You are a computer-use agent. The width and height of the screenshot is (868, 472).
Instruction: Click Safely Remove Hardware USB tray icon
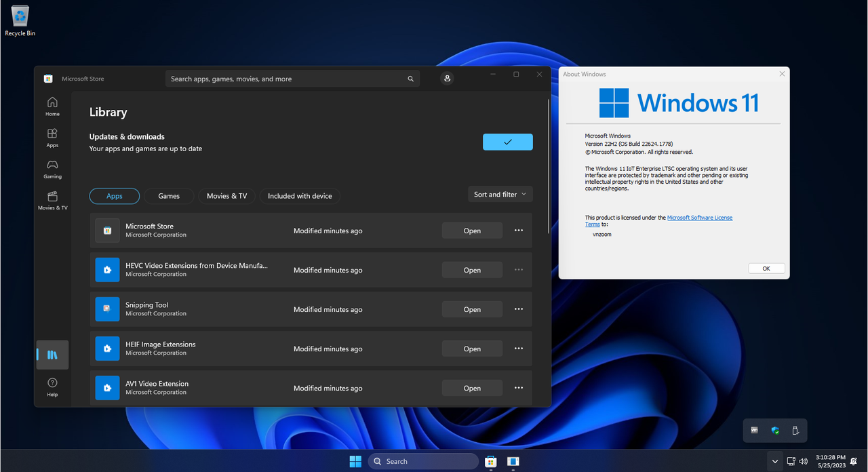(795, 430)
